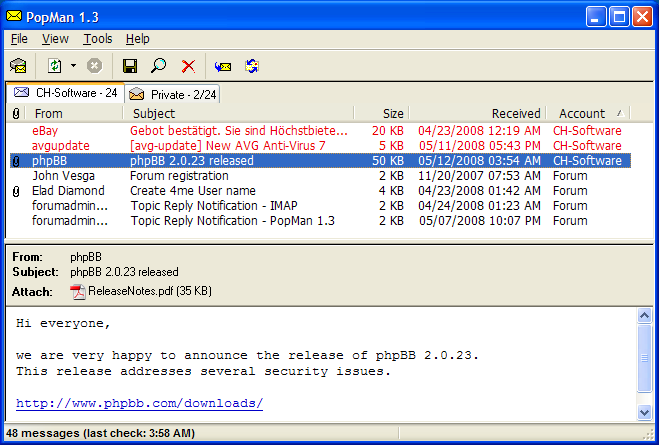659x445 pixels.
Task: Open the check mail dropdown arrow
Action: coord(74,66)
